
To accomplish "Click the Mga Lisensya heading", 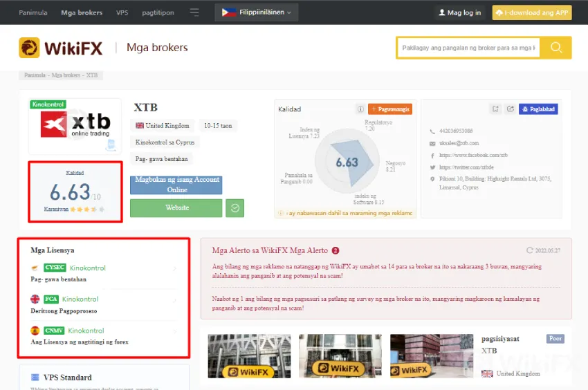I will [53, 250].
